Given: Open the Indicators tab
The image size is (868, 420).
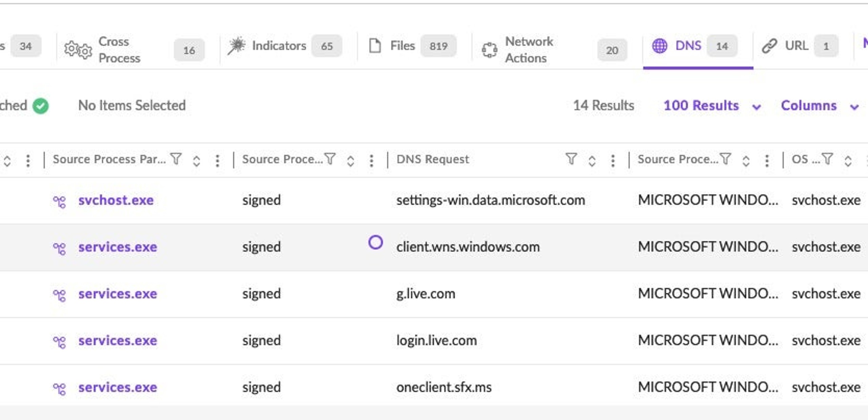Looking at the screenshot, I should (x=284, y=46).
